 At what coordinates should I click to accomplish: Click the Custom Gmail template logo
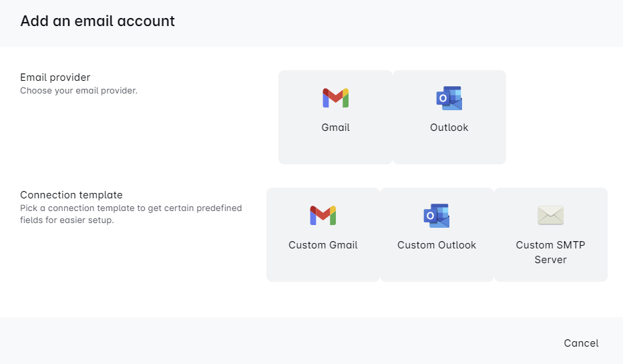coord(323,215)
